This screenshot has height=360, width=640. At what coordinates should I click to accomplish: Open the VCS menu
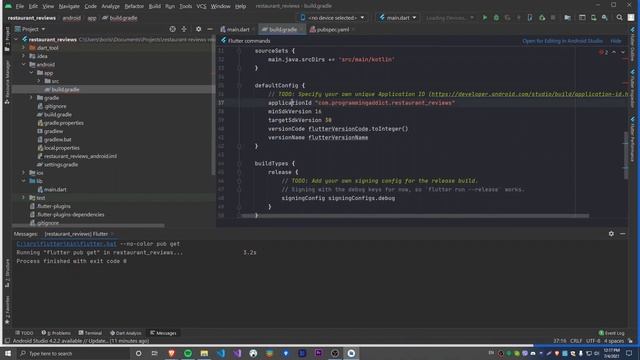coord(201,6)
